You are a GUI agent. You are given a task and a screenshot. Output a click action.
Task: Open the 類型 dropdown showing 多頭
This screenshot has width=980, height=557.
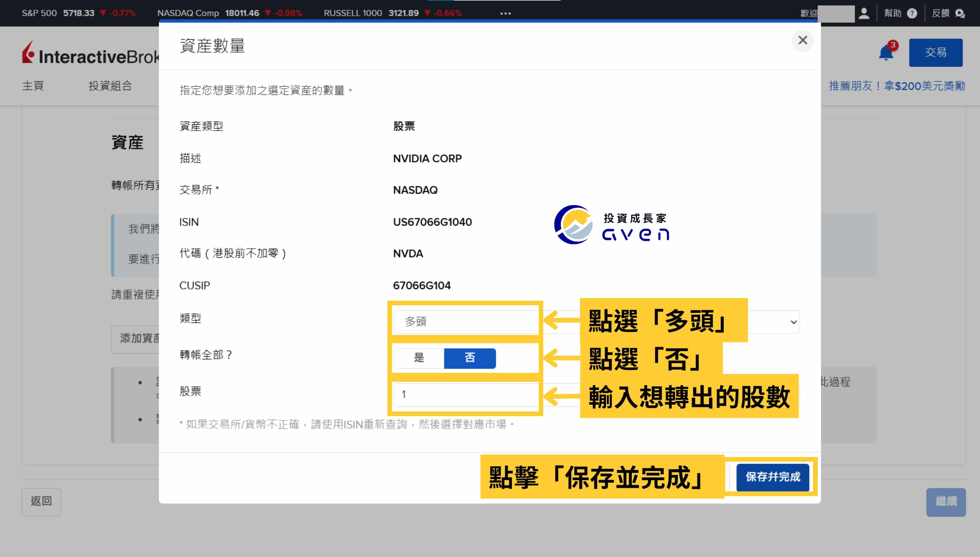(596, 322)
